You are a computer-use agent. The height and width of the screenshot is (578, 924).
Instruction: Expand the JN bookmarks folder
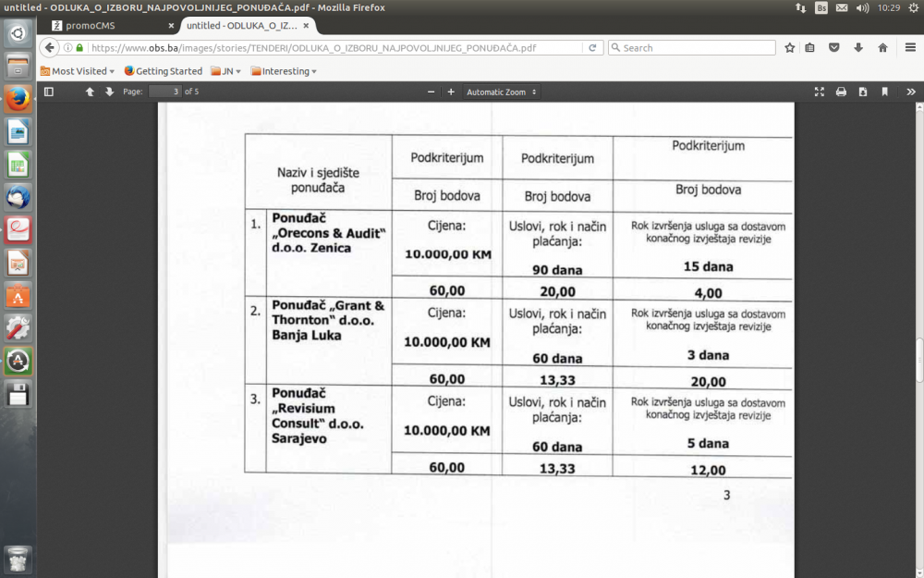coord(226,71)
